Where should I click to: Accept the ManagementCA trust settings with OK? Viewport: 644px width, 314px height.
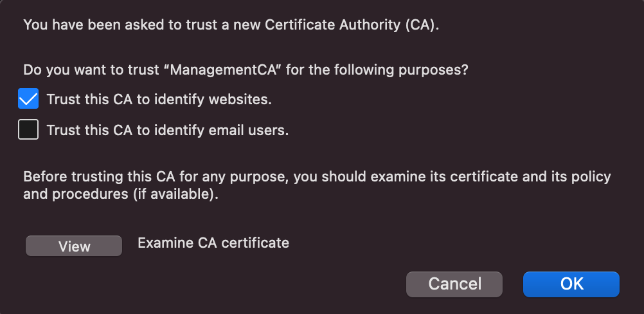point(571,284)
